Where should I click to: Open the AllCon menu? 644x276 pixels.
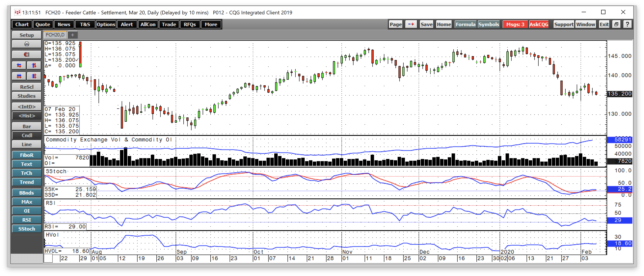148,24
